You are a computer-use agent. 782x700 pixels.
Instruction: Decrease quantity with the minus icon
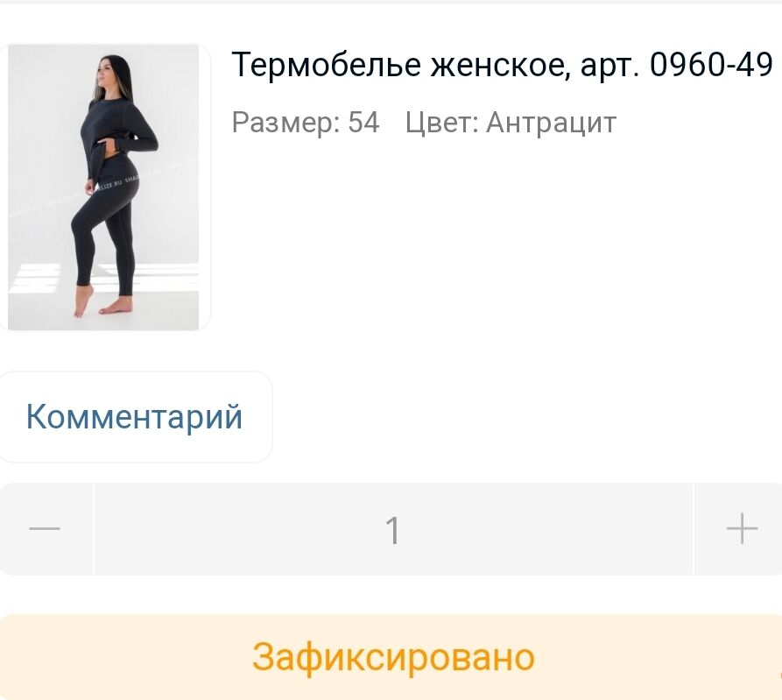[x=45, y=528]
